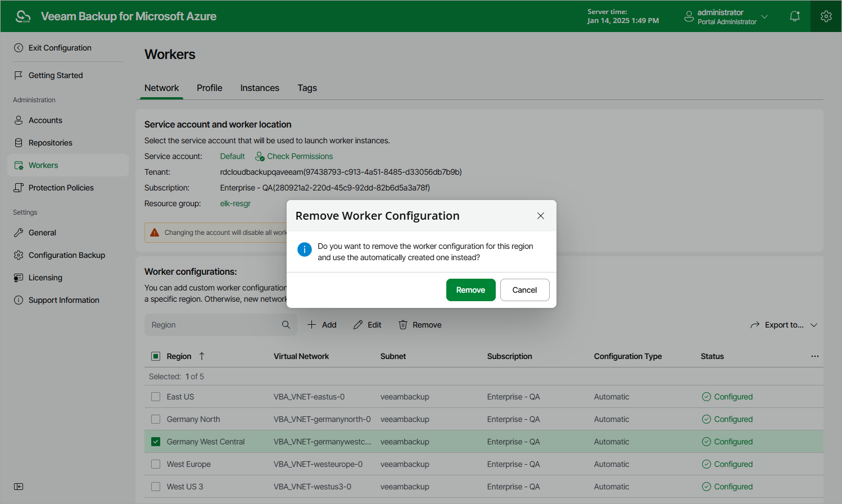
Task: Click the Remove trash icon in toolbar
Action: [403, 325]
